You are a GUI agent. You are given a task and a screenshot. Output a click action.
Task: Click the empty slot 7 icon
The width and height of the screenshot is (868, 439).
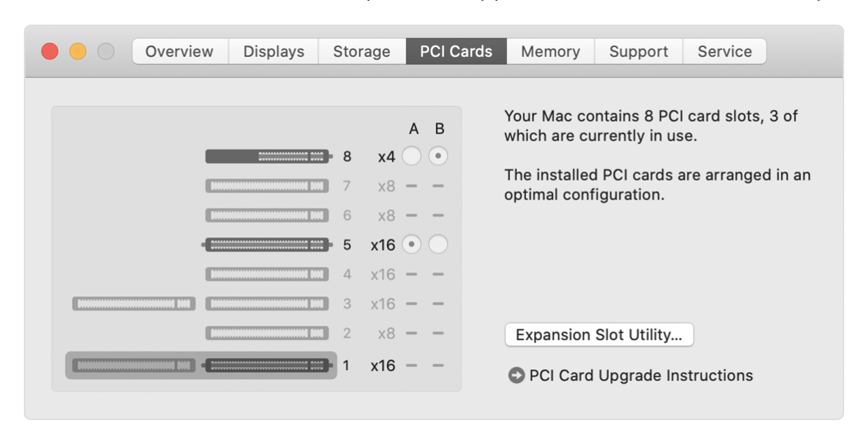click(267, 186)
